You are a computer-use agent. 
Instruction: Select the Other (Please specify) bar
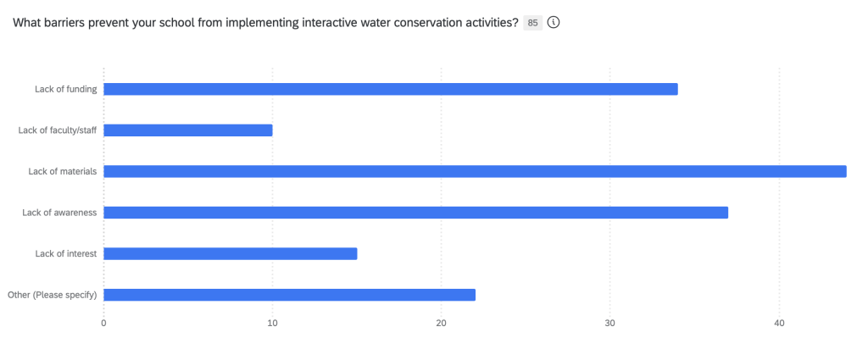click(289, 295)
